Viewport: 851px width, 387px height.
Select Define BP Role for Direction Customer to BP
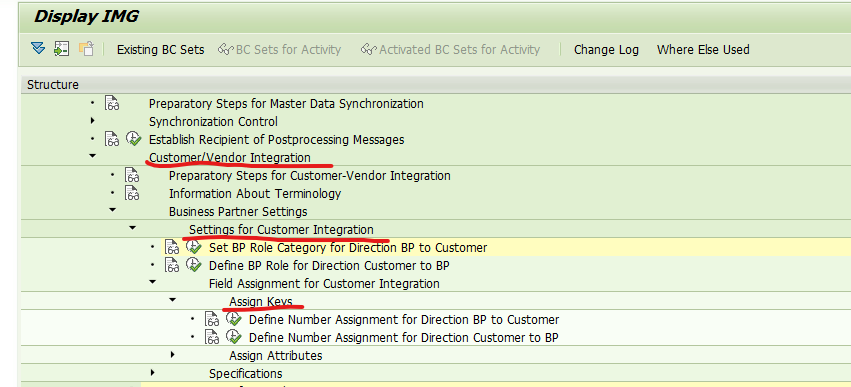(x=329, y=266)
